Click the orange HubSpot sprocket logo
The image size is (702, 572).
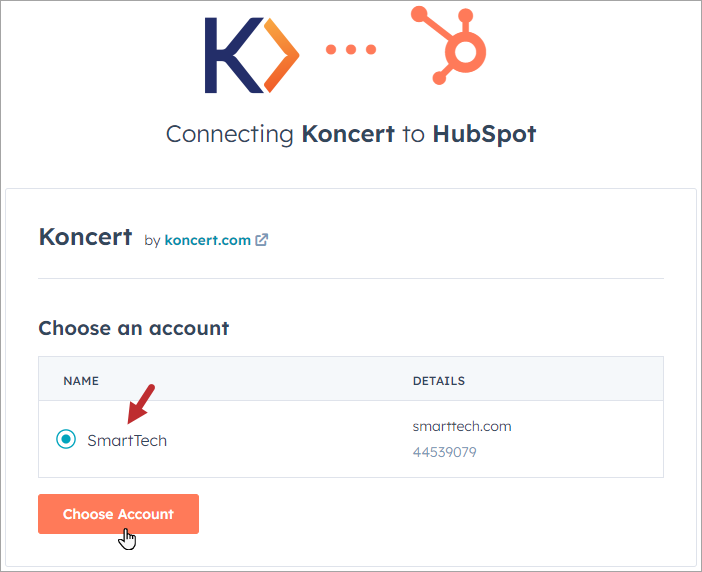coord(449,45)
